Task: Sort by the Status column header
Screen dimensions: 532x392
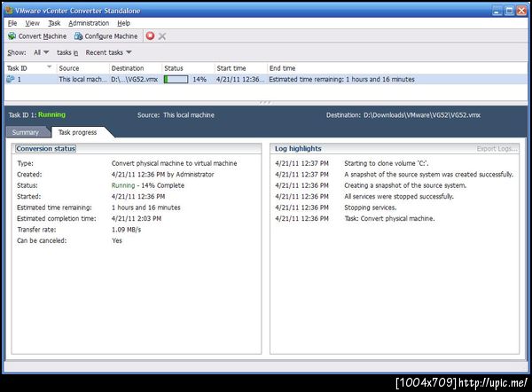Action: click(188, 68)
